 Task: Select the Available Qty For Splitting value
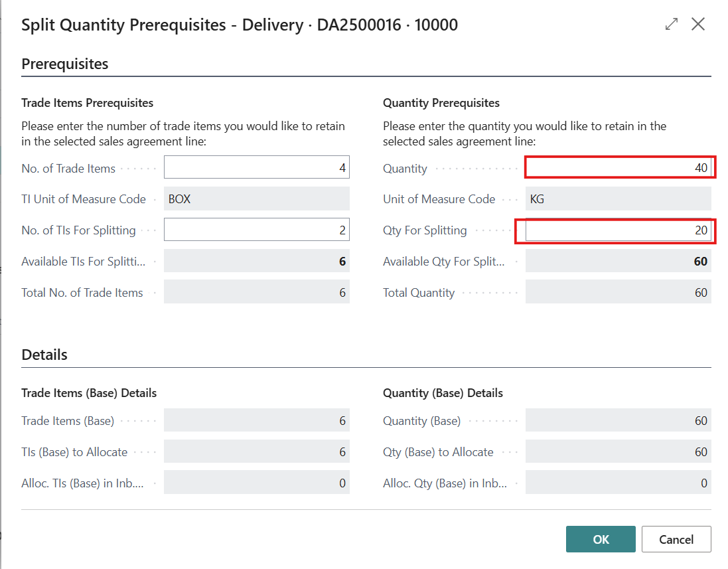pyautogui.click(x=618, y=261)
